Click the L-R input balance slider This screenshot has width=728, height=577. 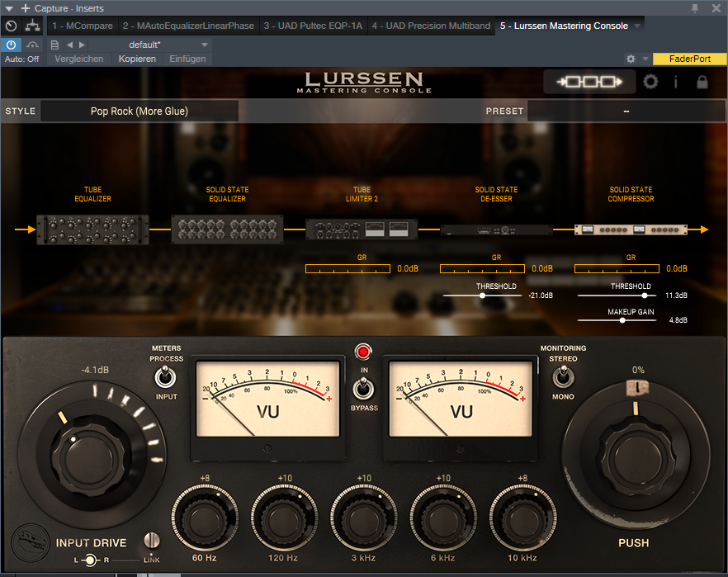pos(90,560)
